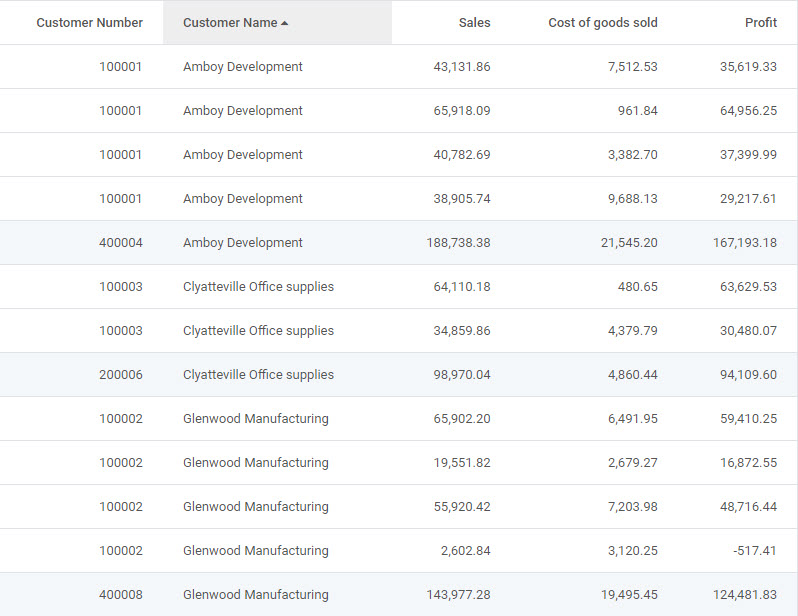
Task: Select the highlighted row with customer number 400004
Action: point(398,242)
